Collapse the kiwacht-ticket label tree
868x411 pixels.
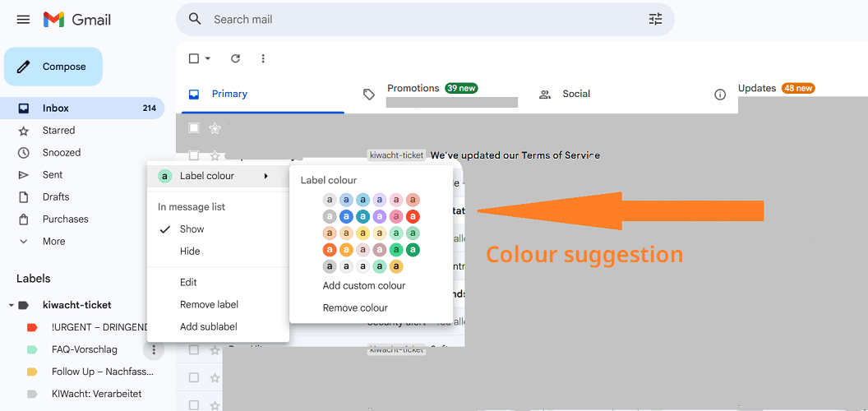tap(11, 305)
